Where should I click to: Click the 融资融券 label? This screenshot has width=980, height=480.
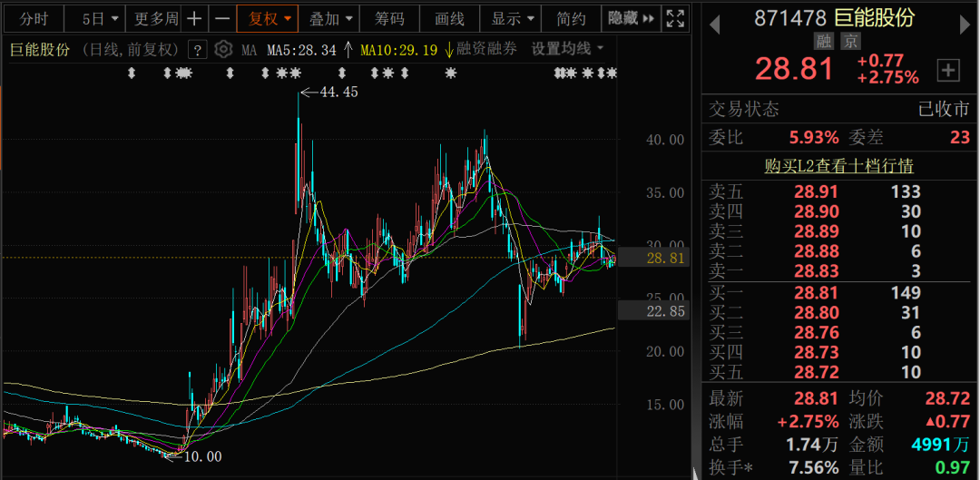(x=487, y=49)
